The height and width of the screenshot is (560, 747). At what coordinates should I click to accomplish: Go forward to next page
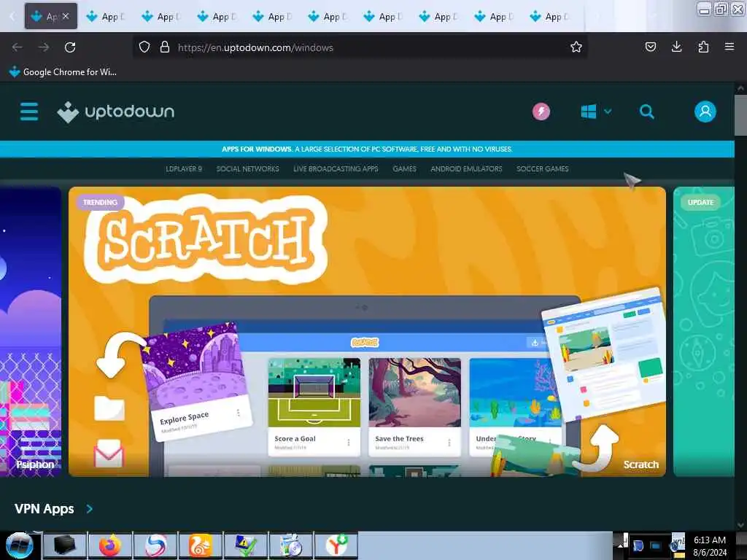pos(44,47)
